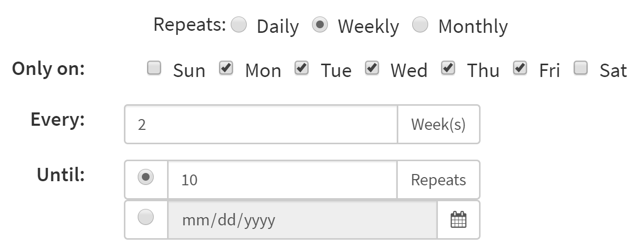Select the end date radio button
This screenshot has width=644, height=251.
click(146, 217)
